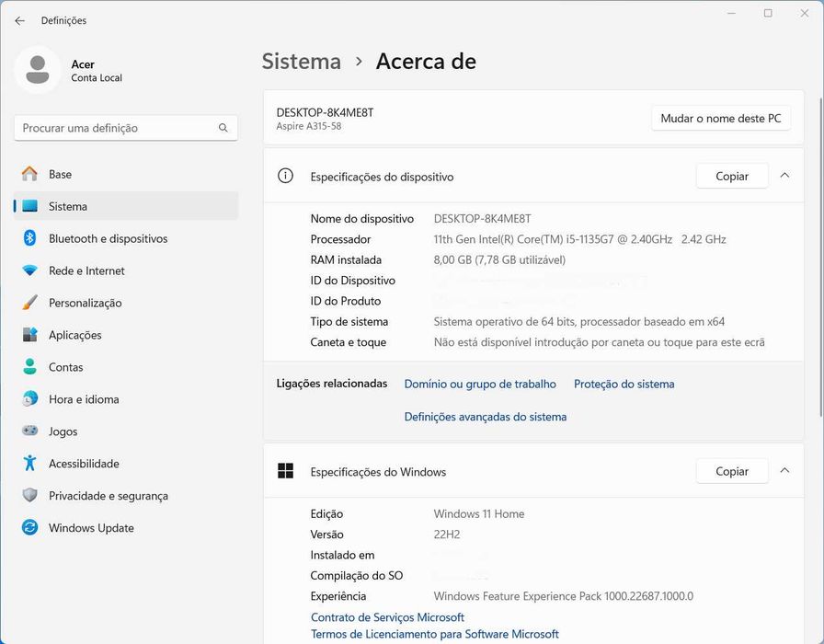The width and height of the screenshot is (824, 644).
Task: Open the Base settings page
Action: coord(60,174)
